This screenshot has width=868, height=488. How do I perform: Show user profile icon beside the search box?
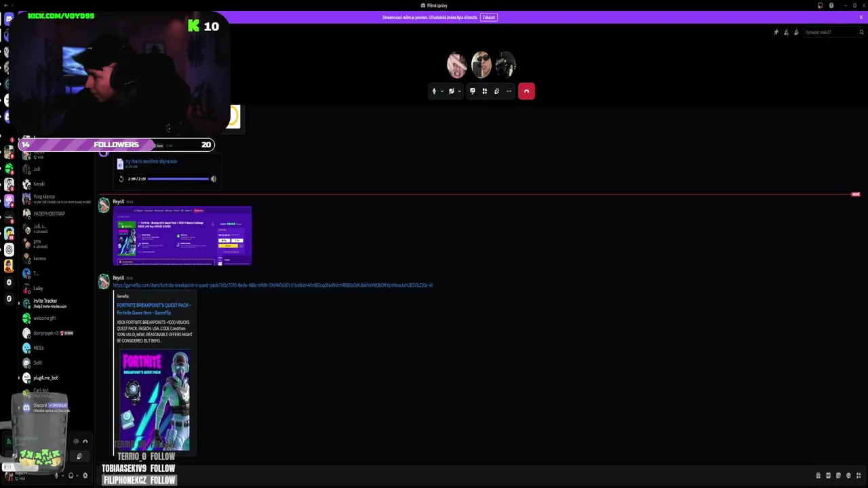pos(796,32)
